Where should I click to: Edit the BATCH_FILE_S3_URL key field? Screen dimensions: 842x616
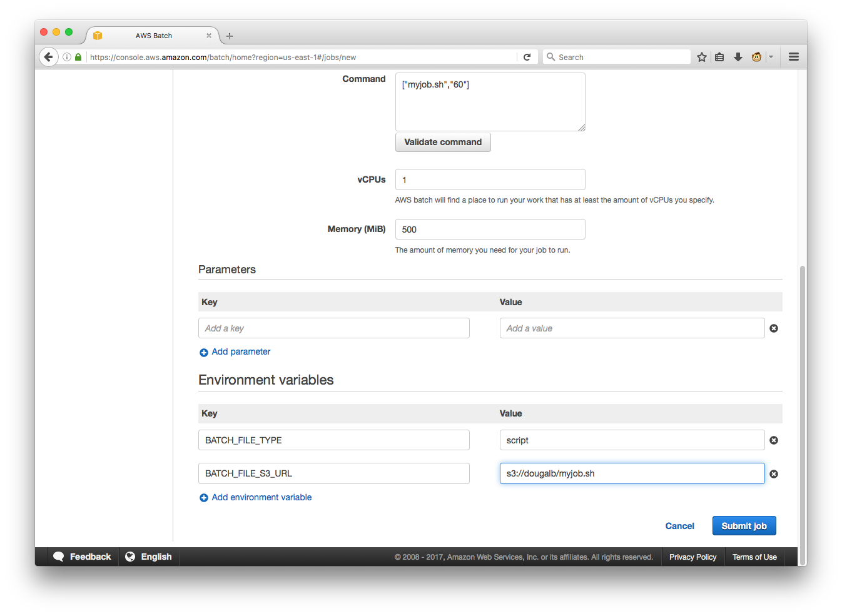point(334,473)
